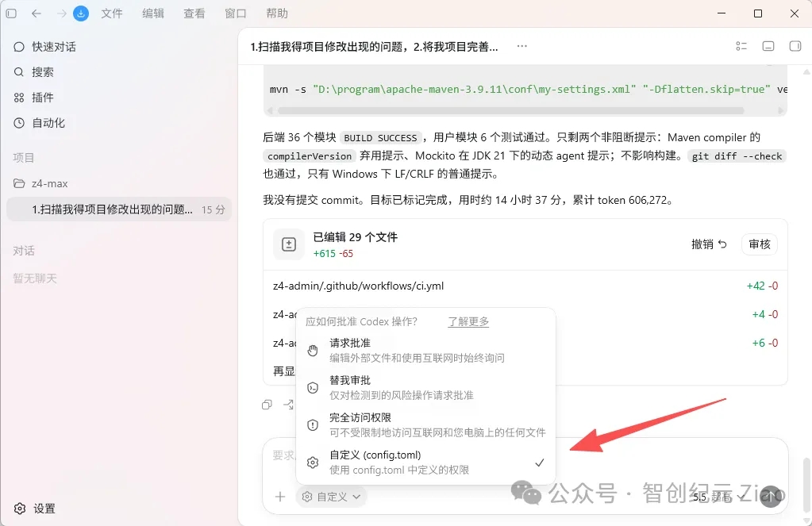Toggle the right side panel icon
The image size is (812, 526).
pos(795,46)
